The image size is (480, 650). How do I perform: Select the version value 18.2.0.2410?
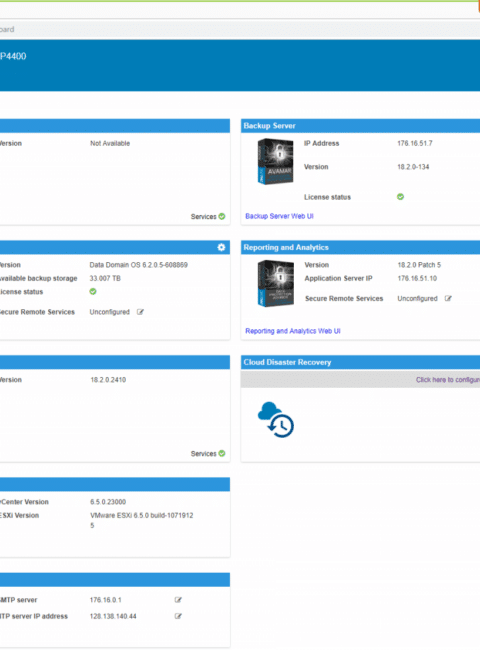(108, 380)
